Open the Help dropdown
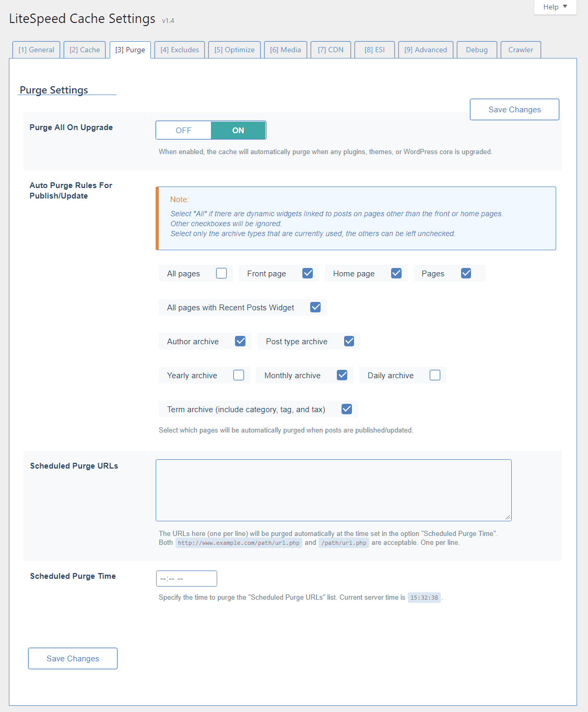 coord(555,7)
